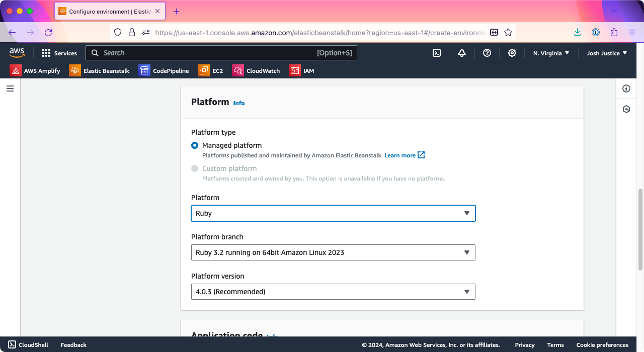
Task: Open AWS Amplify shortcut icon
Action: click(16, 71)
